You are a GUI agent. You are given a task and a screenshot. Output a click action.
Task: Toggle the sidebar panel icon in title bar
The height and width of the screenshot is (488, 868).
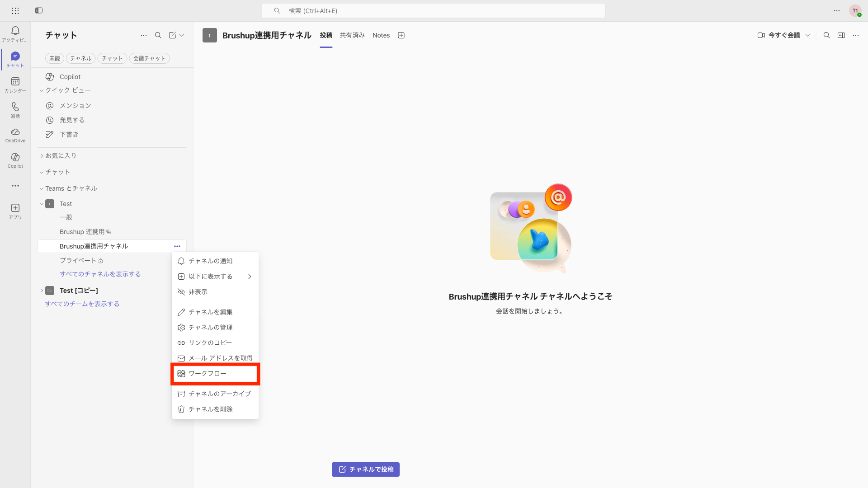39,10
